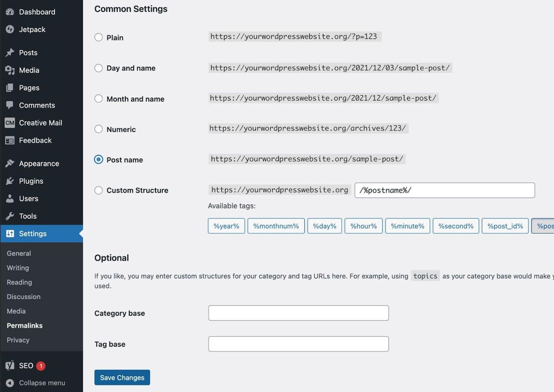Click the Creative Mail CM icon
The width and height of the screenshot is (554, 392).
(10, 122)
